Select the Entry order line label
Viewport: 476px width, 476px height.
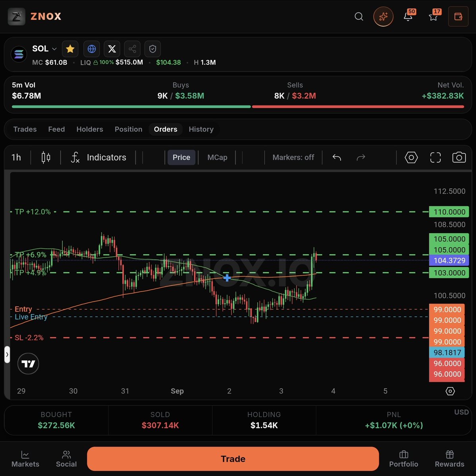click(x=23, y=309)
